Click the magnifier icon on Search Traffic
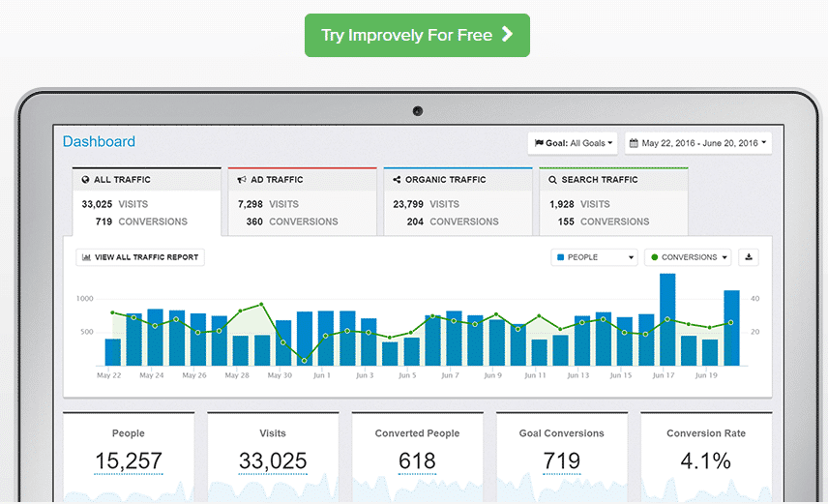 coord(552,180)
